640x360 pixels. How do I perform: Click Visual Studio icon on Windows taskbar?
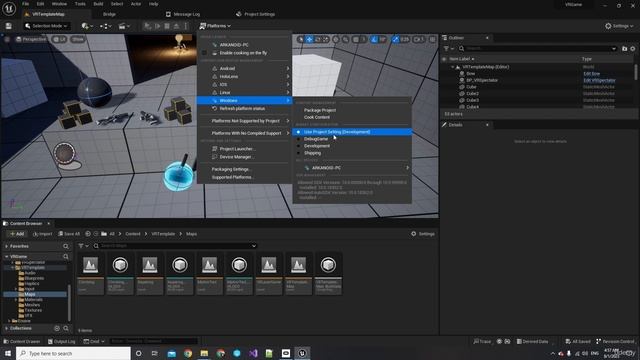pos(253,353)
